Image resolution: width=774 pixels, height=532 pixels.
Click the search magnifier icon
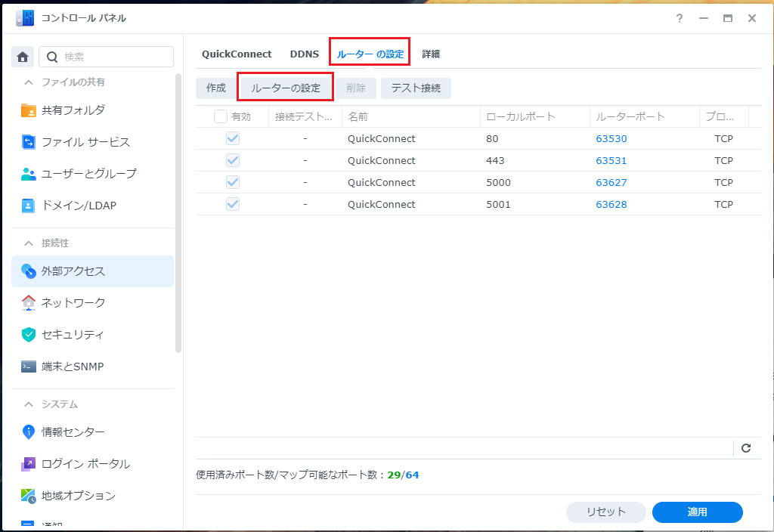tap(52, 57)
